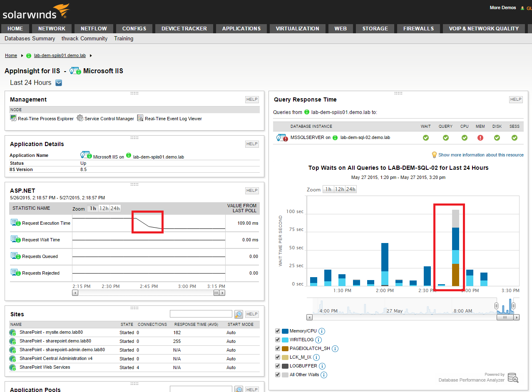Set Top Waits chart zoom to 24h
The height and width of the screenshot is (392, 532).
(x=351, y=189)
